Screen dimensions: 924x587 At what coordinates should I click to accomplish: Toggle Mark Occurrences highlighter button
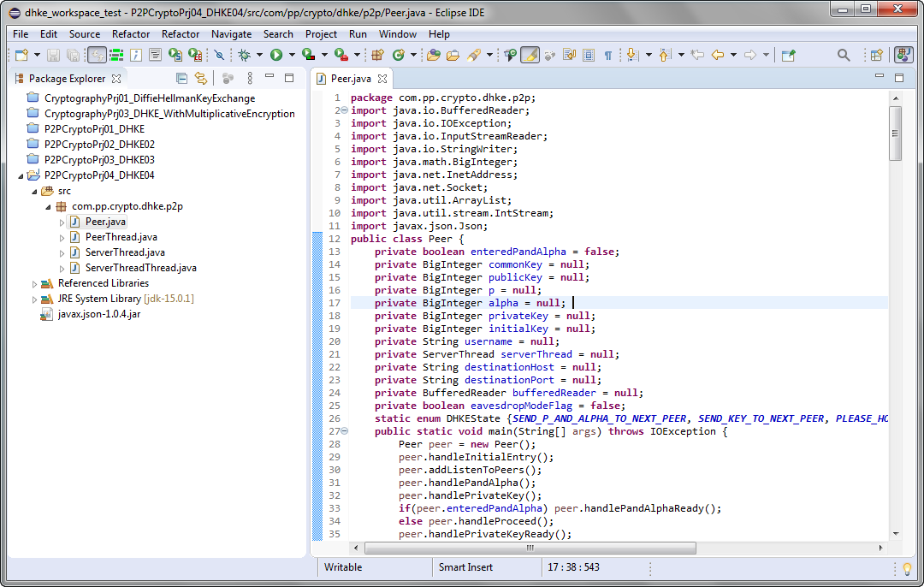point(530,55)
